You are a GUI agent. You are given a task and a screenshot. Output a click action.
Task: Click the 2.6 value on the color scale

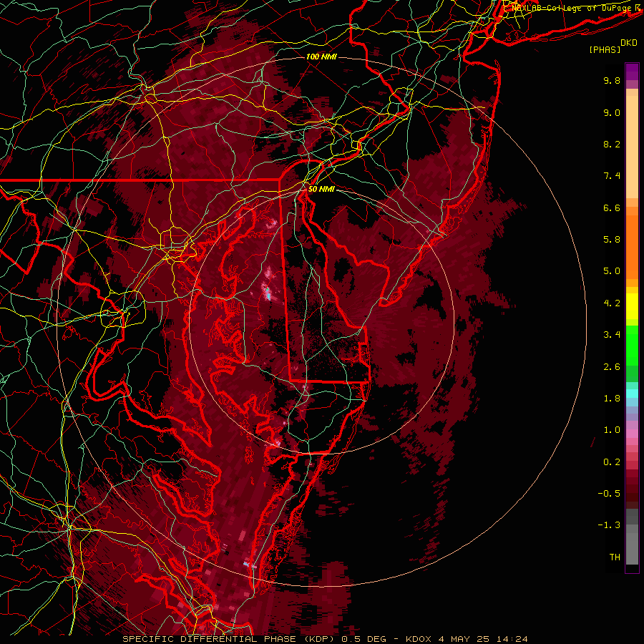click(612, 367)
